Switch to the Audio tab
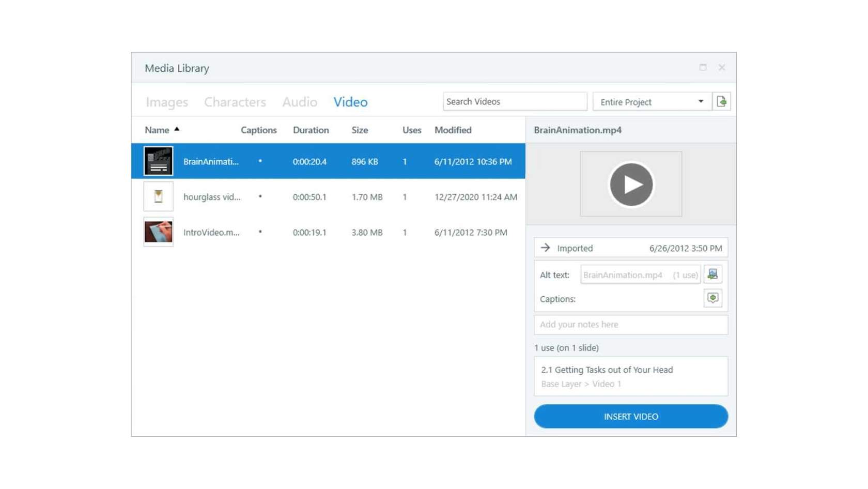This screenshot has width=868, height=489. tap(299, 102)
